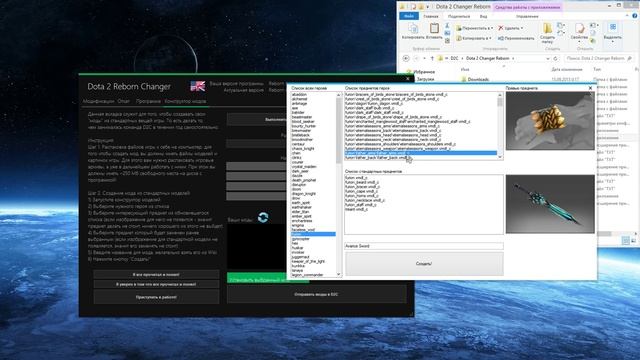Click the Date modified column header
This screenshot has height=360, width=640.
pos(567,69)
